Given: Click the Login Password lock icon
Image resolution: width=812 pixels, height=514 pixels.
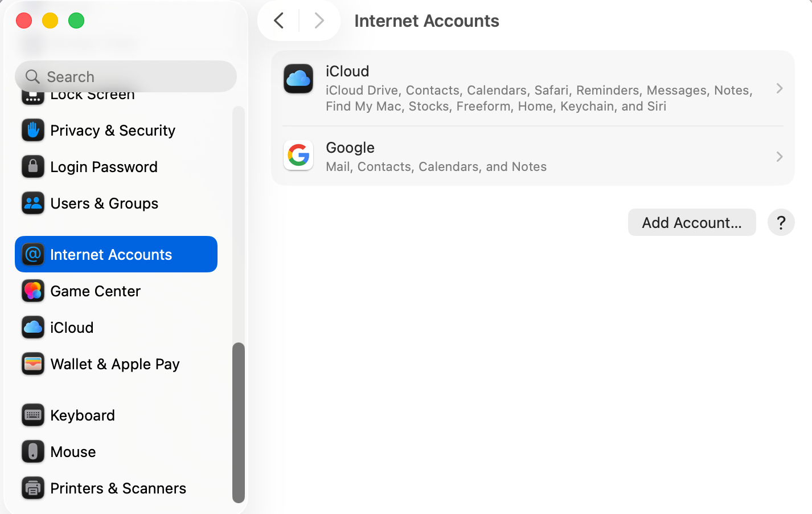Looking at the screenshot, I should 33,167.
